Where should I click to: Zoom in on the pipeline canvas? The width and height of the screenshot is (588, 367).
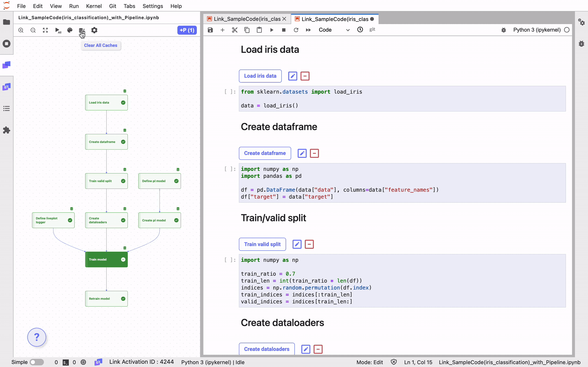[x=21, y=30]
